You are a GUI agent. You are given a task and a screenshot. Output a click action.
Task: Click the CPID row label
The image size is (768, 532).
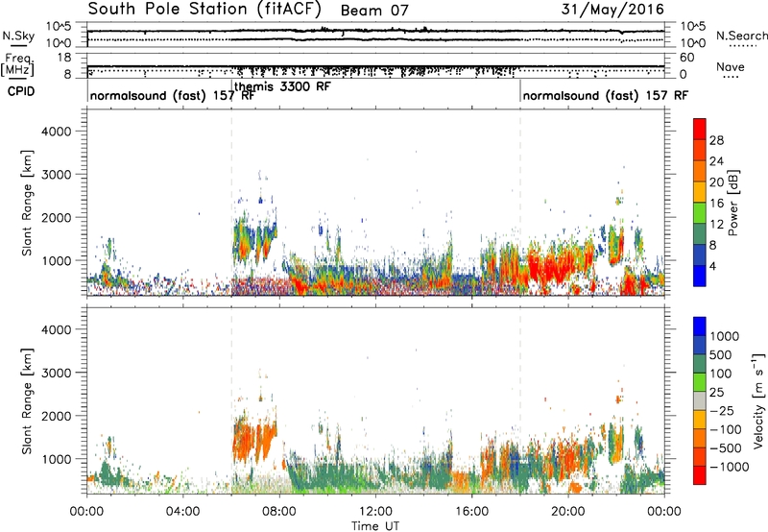coord(21,91)
